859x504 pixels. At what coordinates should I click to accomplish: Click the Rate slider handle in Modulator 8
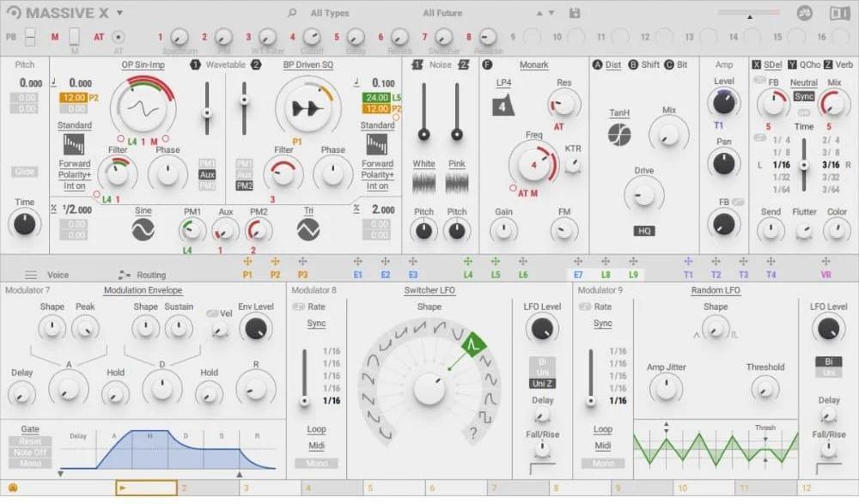click(x=304, y=401)
